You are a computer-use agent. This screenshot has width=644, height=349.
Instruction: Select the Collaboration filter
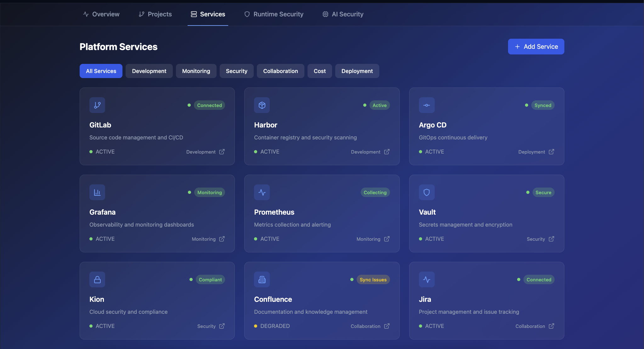pos(280,71)
